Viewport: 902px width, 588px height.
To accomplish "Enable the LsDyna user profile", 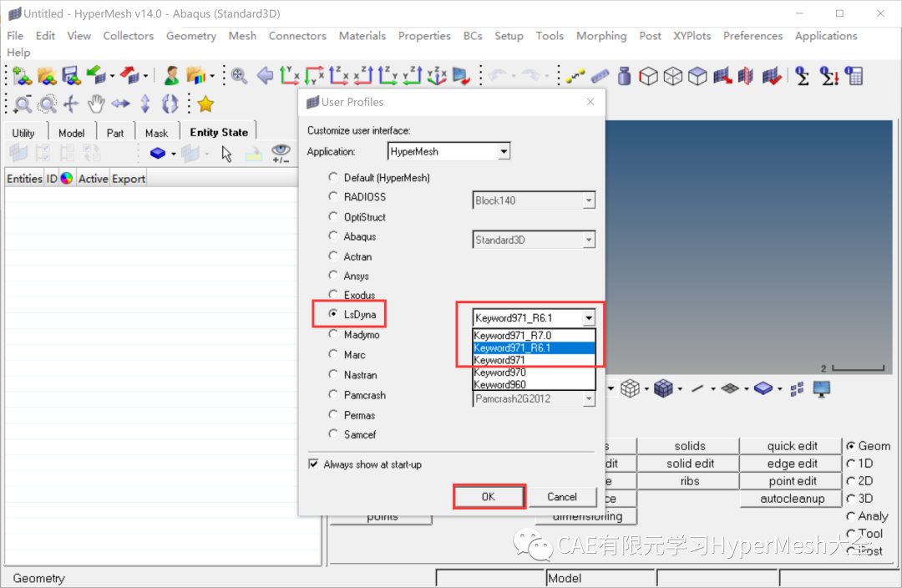I will pos(332,315).
